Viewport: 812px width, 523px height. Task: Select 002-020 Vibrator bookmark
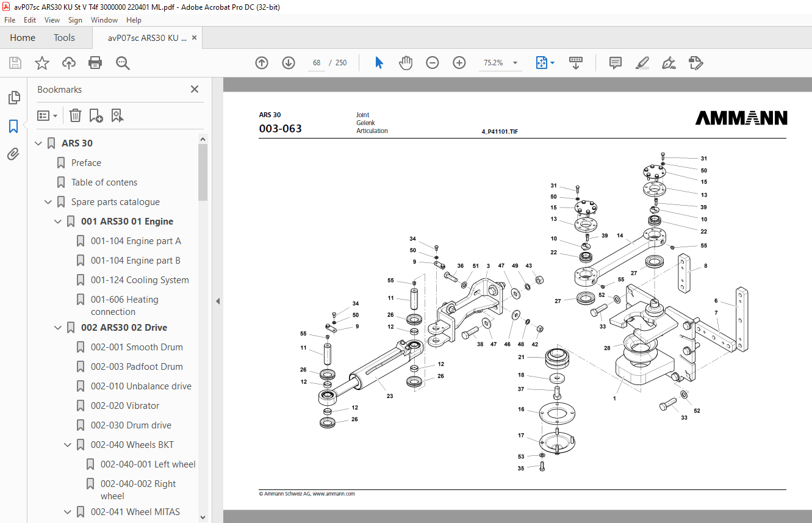(125, 406)
